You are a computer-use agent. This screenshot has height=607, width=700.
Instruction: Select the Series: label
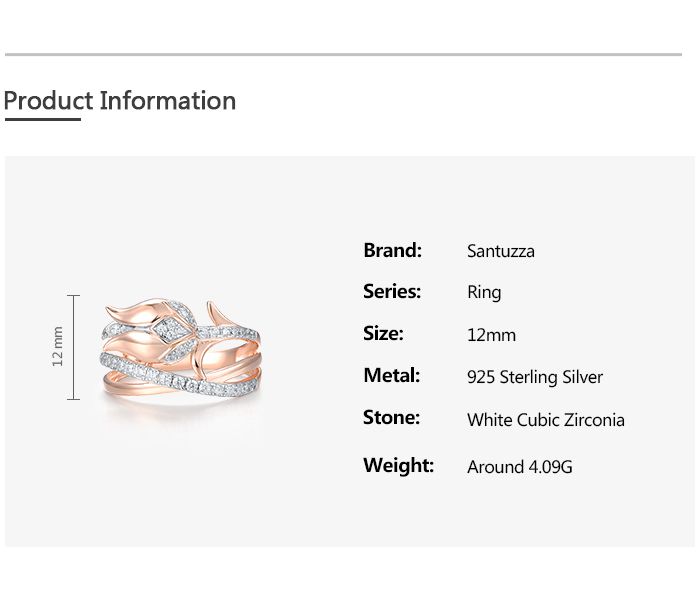click(x=392, y=292)
